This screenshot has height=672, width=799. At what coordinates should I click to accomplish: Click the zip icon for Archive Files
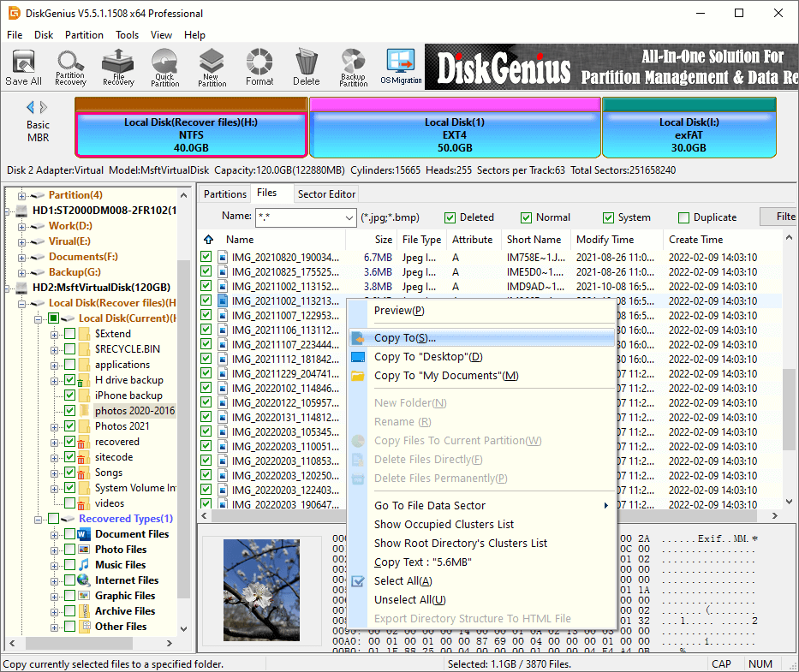[84, 611]
